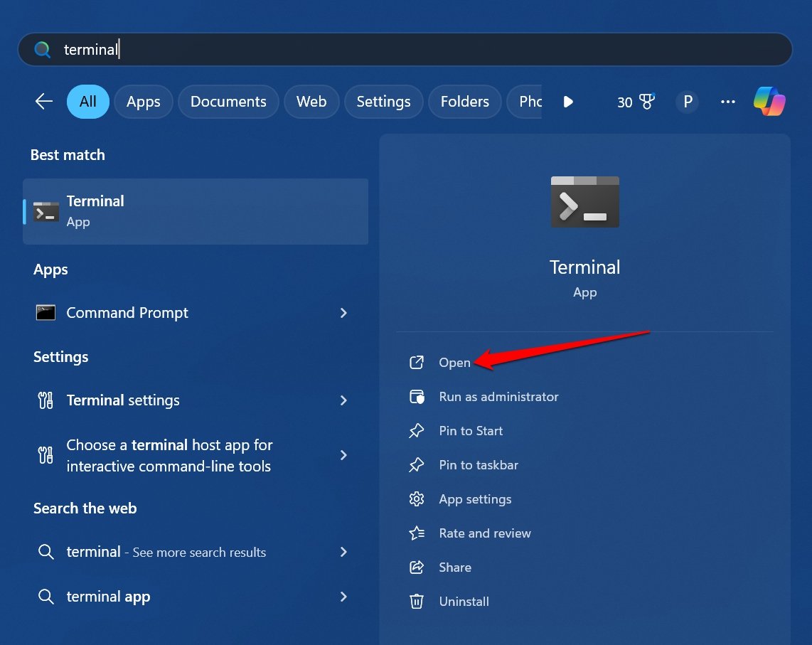Click the Command Prompt icon
The height and width of the screenshot is (645, 812).
coord(46,312)
